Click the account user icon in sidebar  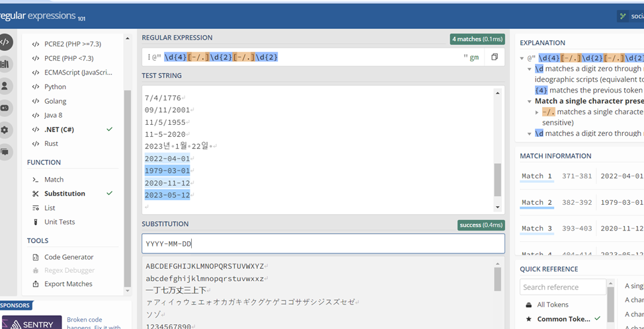tap(5, 86)
